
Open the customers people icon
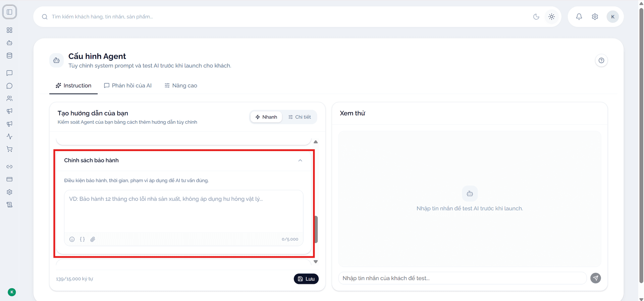pos(9,98)
